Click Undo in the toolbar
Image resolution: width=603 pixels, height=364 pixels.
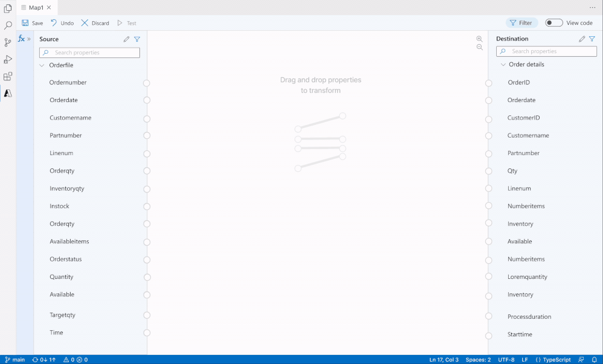(62, 23)
